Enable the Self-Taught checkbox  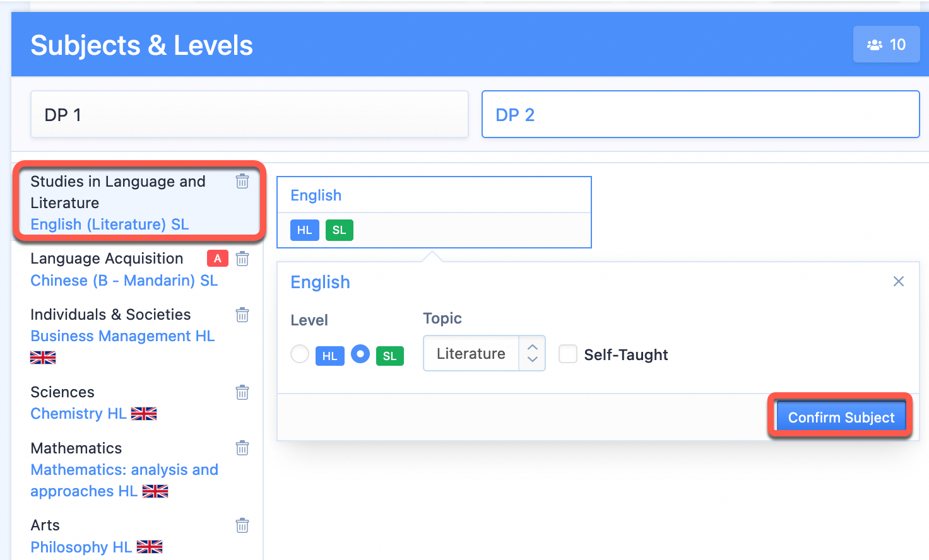568,354
